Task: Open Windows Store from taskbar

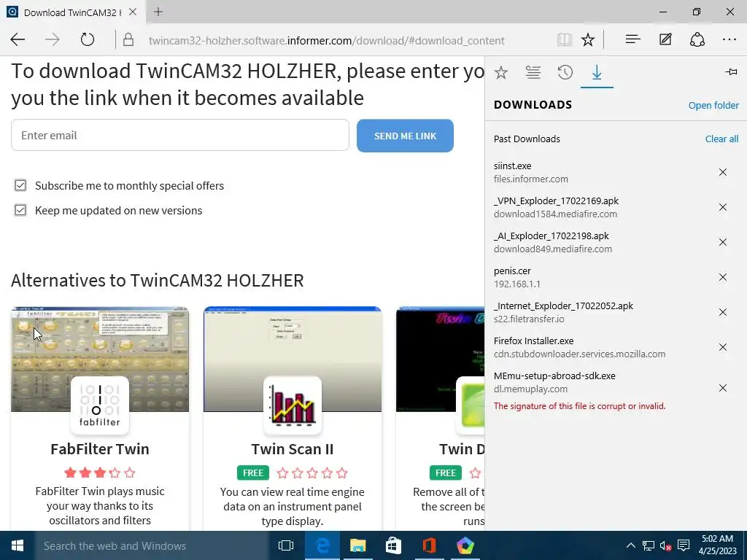Action: coord(393,545)
